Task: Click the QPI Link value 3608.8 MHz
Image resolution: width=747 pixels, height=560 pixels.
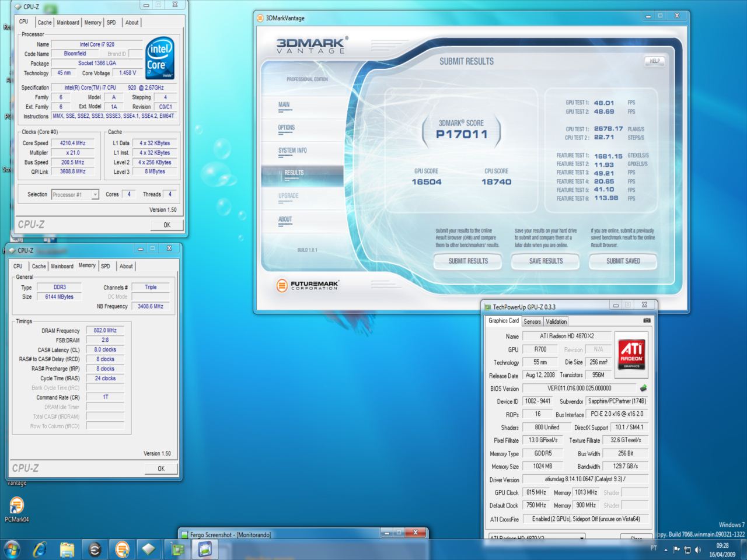Action: click(72, 171)
